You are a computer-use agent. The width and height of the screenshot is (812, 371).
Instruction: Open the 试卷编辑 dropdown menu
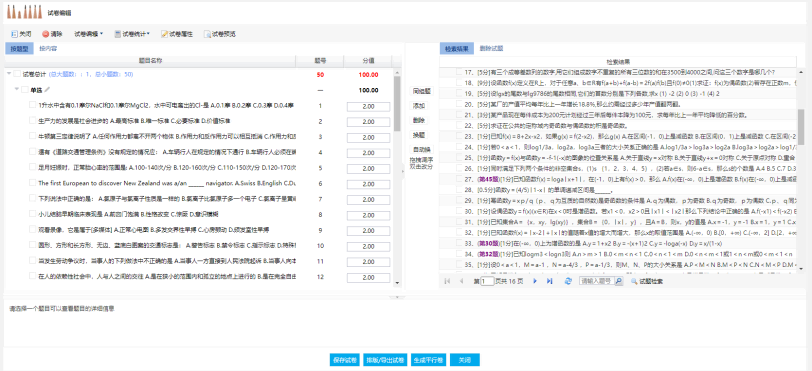89,34
